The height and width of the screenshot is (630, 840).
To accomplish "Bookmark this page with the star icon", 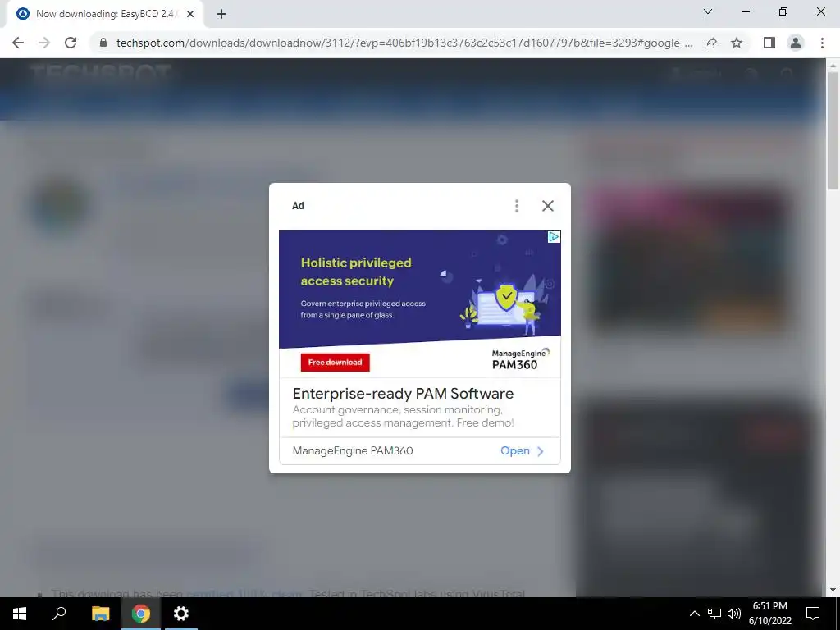I will point(737,43).
